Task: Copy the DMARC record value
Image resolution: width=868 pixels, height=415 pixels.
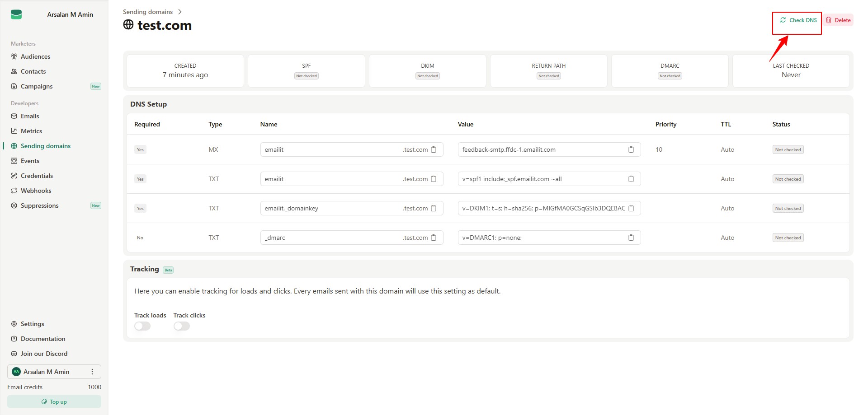Action: (631, 238)
